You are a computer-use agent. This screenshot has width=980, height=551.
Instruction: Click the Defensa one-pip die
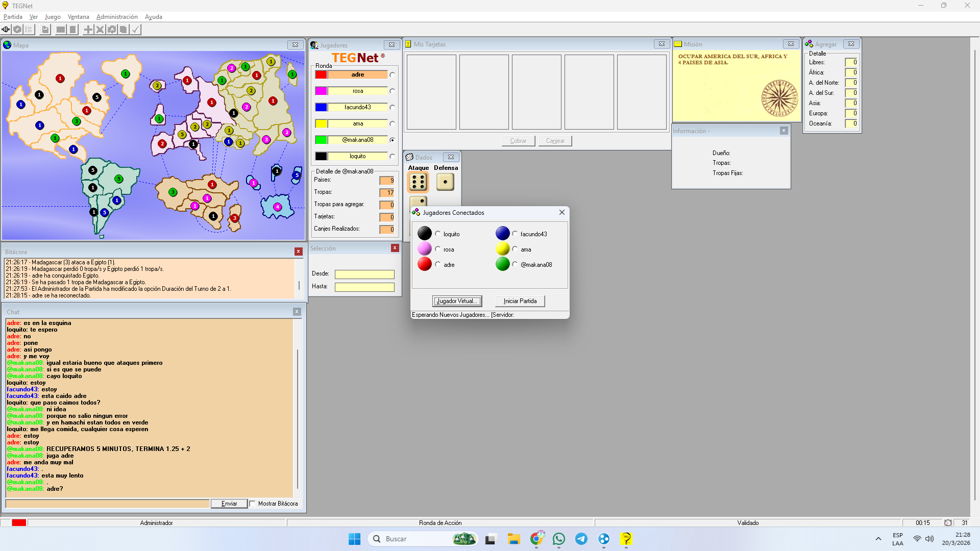tap(445, 182)
